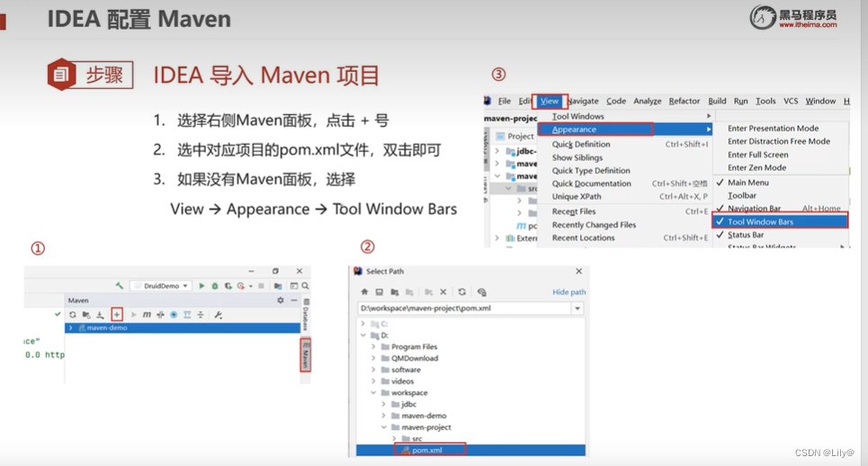The height and width of the screenshot is (466, 868).
Task: Click the Home directory icon in Select Path
Action: point(364,291)
